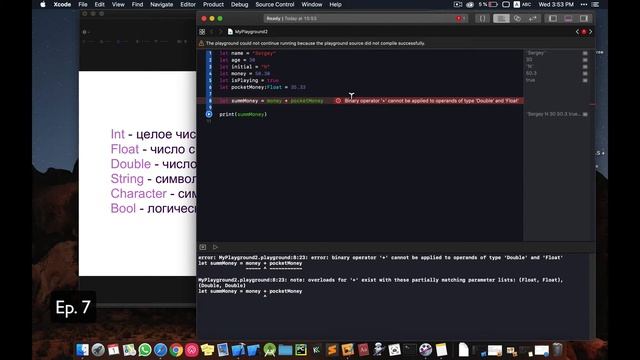Viewport: 640px width, 360px height.
Task: Open the Editor menu
Action: pos(188,4)
